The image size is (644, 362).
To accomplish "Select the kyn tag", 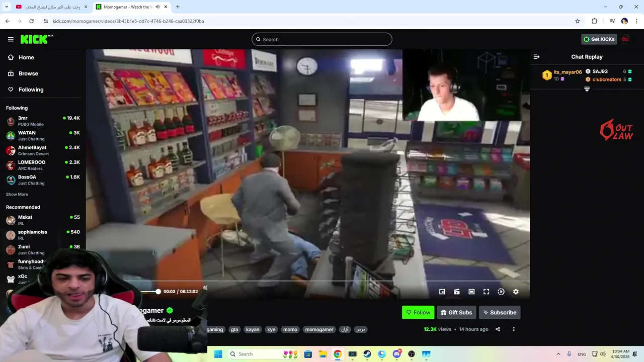I will coord(271,329).
